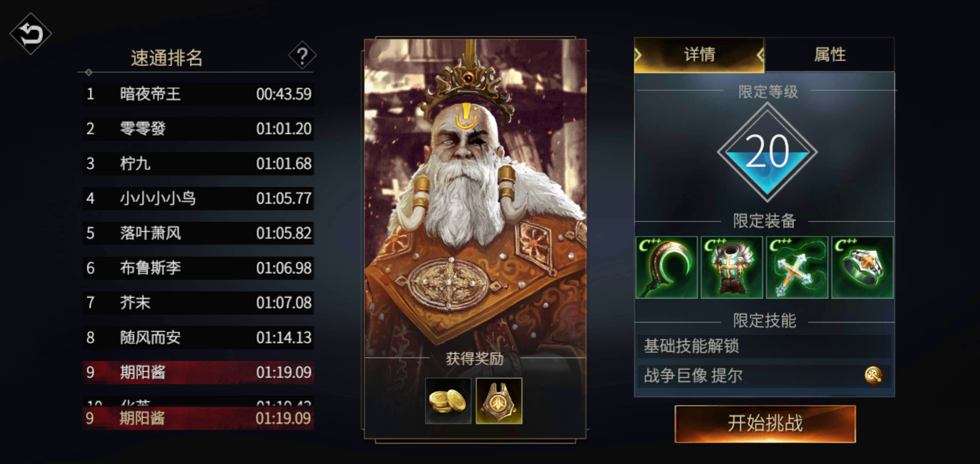Select the pinned bottom row for 期阳酱

(x=198, y=418)
